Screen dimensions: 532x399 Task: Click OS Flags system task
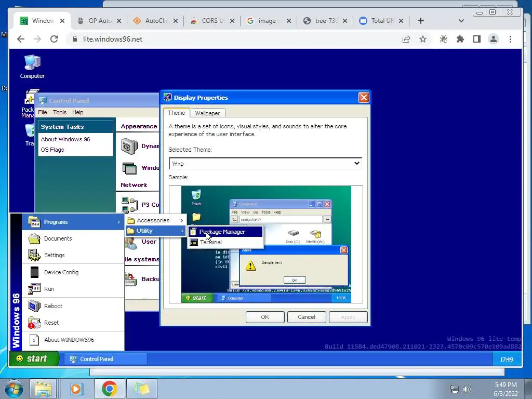coord(52,150)
